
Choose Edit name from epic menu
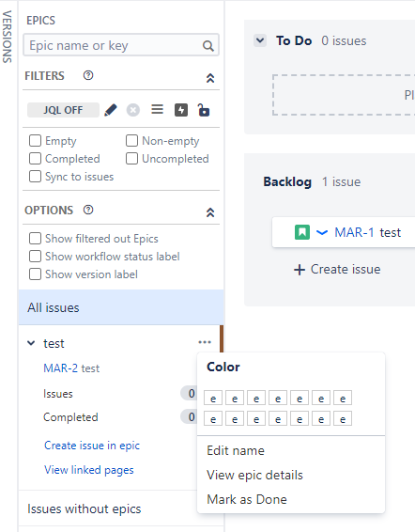click(x=236, y=450)
